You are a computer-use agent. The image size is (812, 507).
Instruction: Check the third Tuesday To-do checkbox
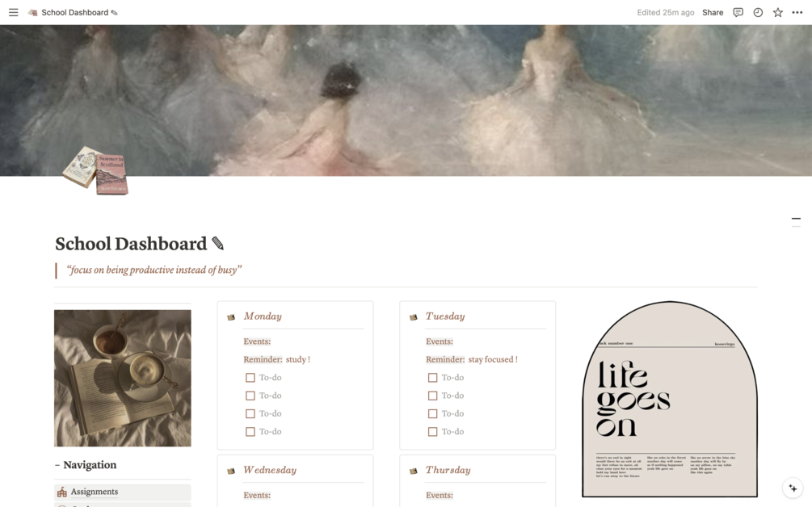(432, 414)
